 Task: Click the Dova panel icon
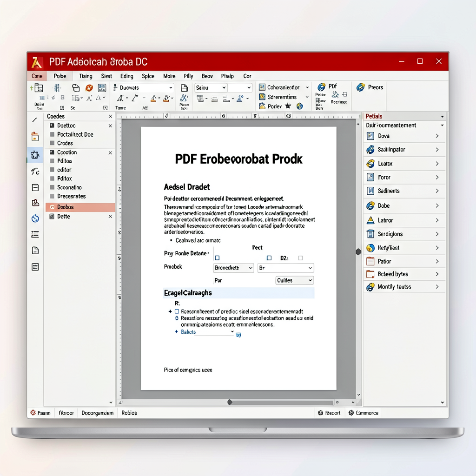(x=370, y=136)
